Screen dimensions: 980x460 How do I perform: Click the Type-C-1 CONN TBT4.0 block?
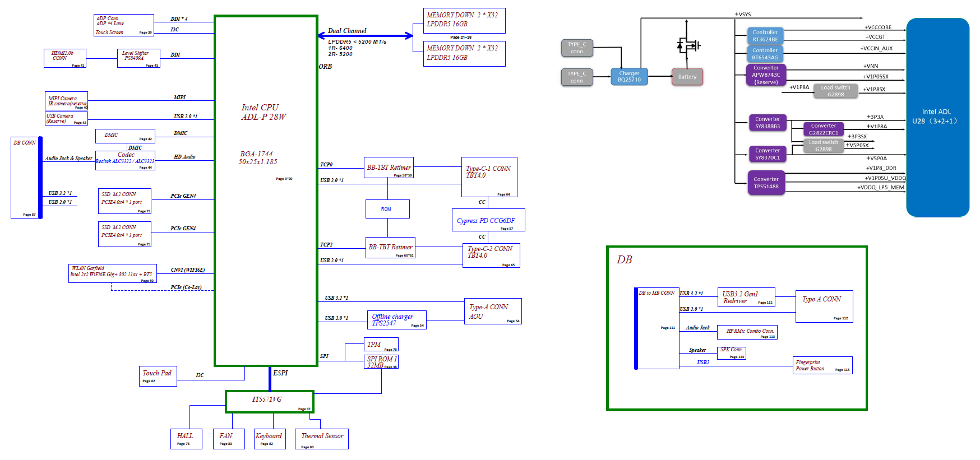tap(489, 177)
